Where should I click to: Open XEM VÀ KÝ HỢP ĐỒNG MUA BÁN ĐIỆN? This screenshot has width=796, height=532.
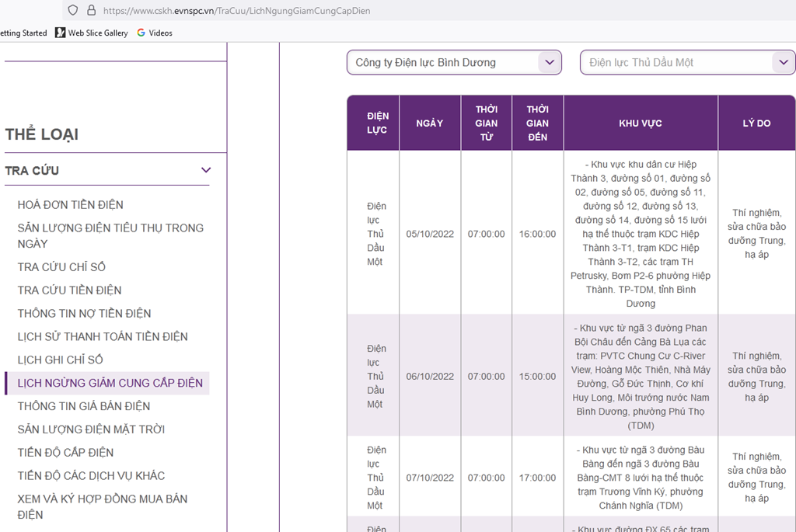pos(103,506)
